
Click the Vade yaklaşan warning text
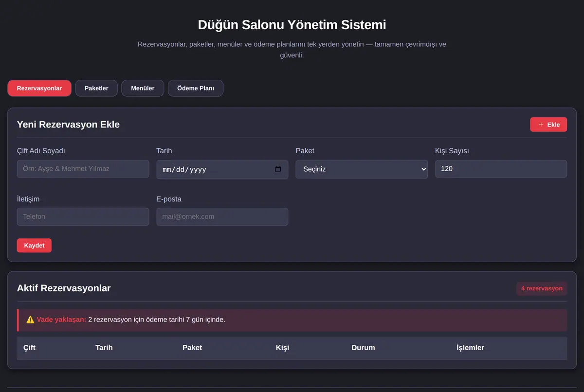click(61, 320)
